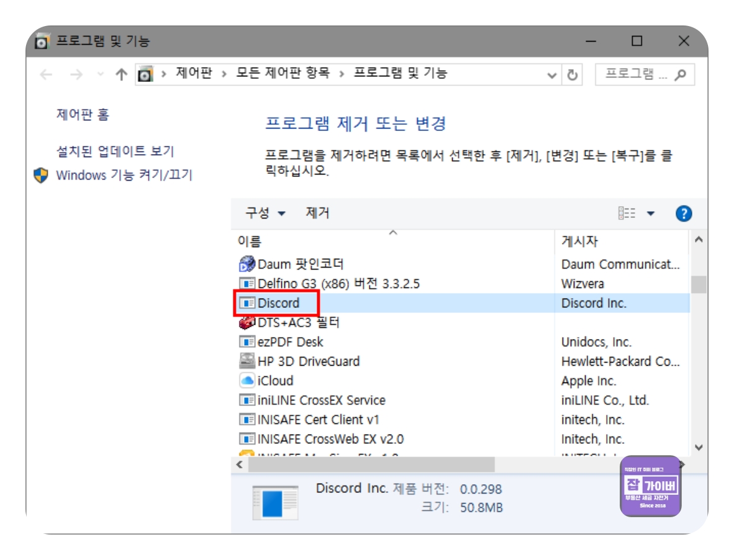Image resolution: width=734 pixels, height=560 pixels.
Task: Click the Discord details pane thumbnail
Action: (x=275, y=503)
